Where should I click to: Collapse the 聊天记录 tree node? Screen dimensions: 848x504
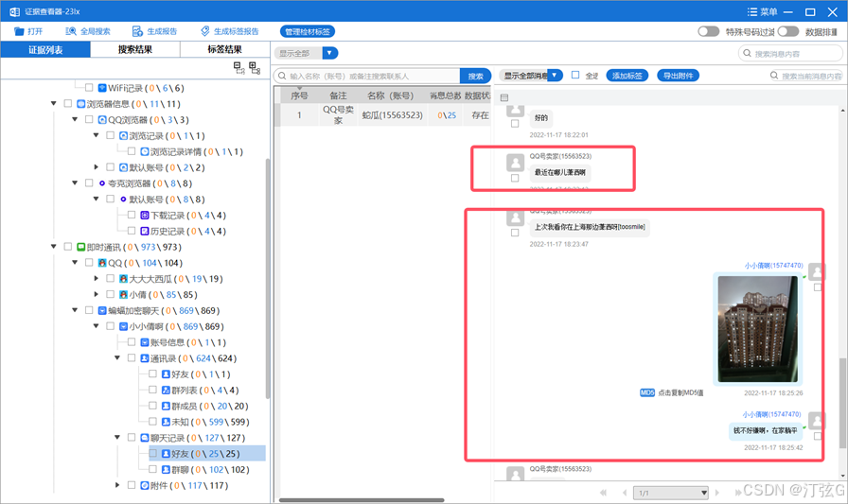point(117,437)
